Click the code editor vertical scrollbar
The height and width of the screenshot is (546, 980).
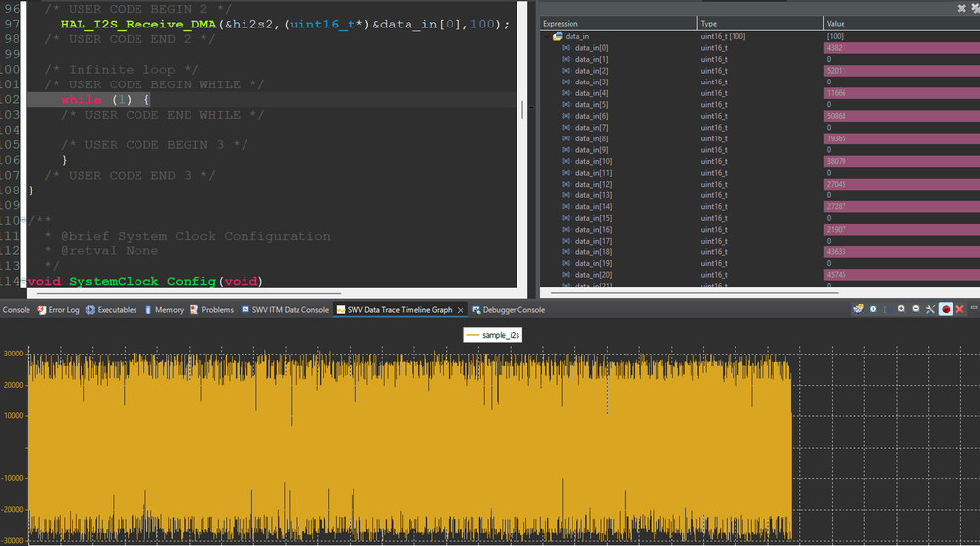coord(522,108)
